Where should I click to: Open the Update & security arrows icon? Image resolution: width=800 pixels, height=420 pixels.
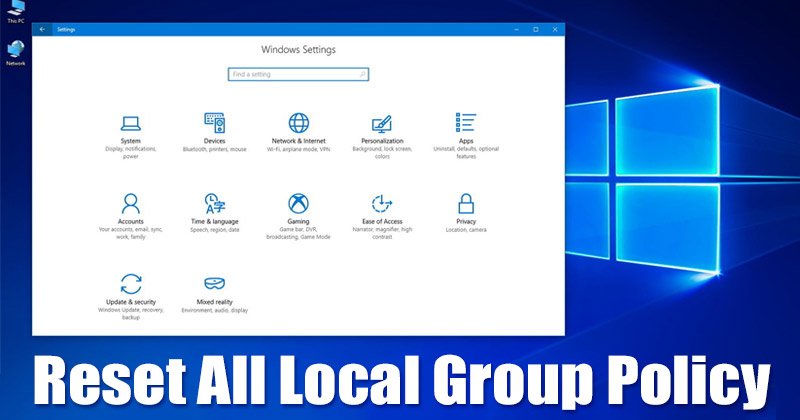pyautogui.click(x=131, y=284)
